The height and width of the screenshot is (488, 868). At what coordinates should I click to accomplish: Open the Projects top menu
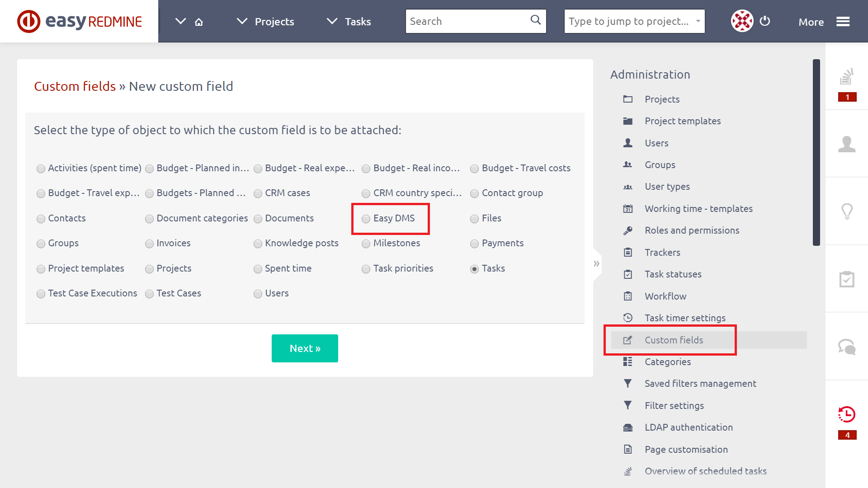click(274, 22)
